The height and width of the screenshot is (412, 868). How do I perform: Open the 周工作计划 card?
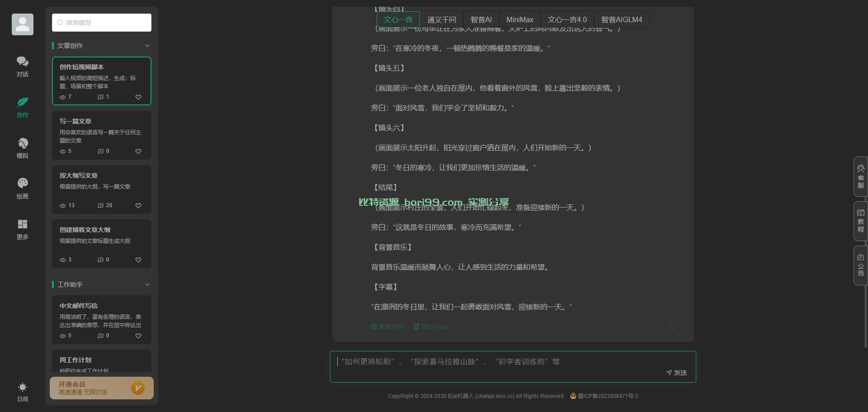pos(102,361)
